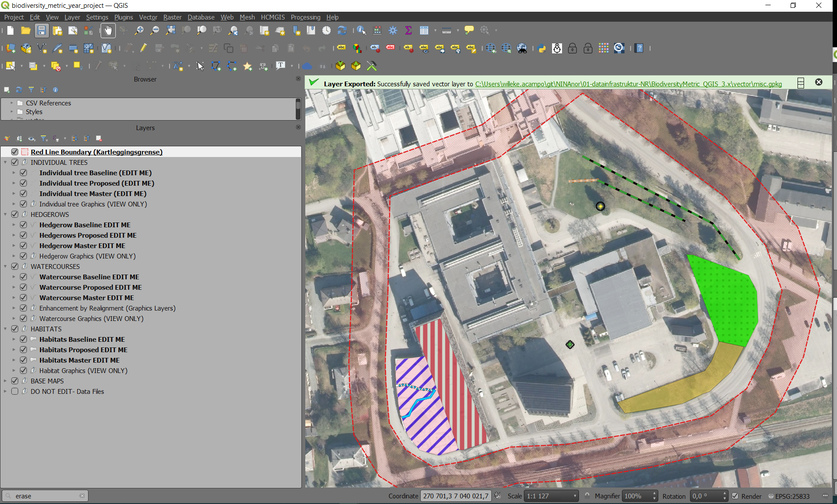Select the Zoom Out magnifier tool
Screen dimensions: 837x504
(x=154, y=30)
